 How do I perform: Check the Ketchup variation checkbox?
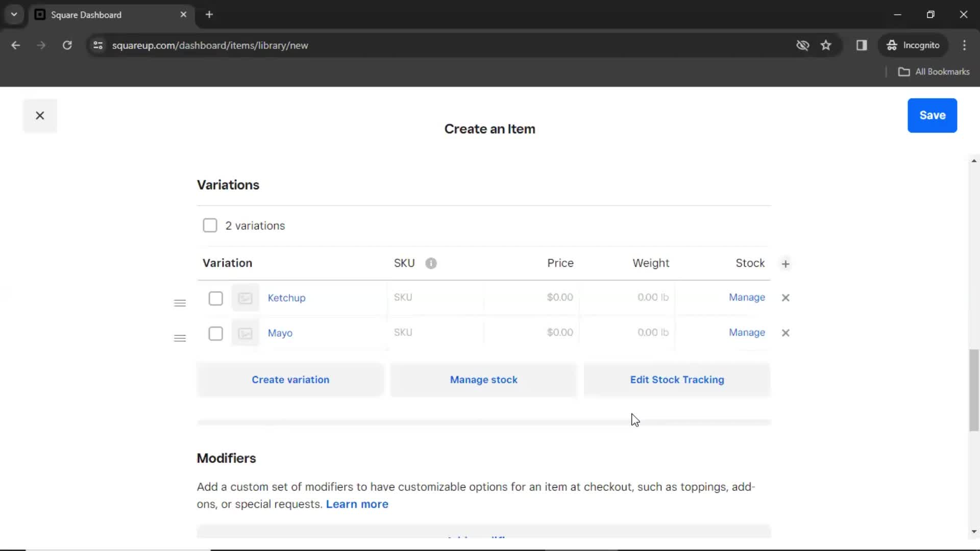(x=215, y=298)
